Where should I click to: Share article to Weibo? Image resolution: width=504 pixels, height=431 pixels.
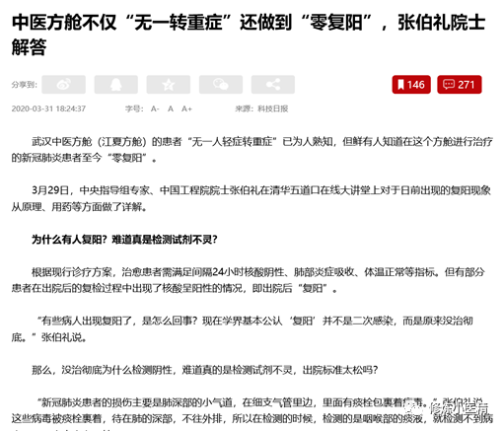pos(64,85)
